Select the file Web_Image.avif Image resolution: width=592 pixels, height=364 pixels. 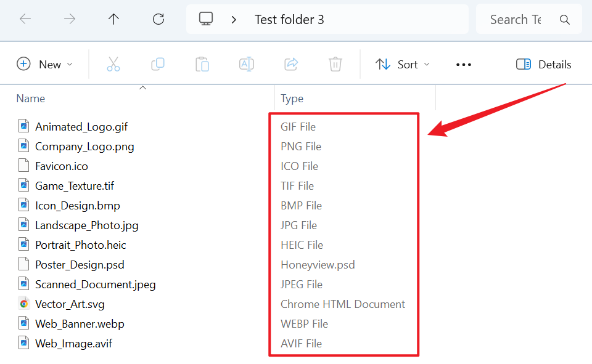pos(73,343)
